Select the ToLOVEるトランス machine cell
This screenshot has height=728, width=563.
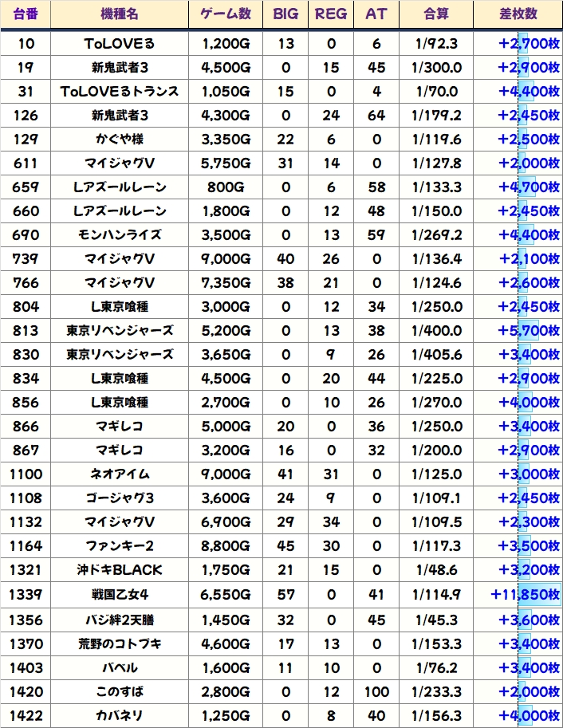click(x=120, y=92)
